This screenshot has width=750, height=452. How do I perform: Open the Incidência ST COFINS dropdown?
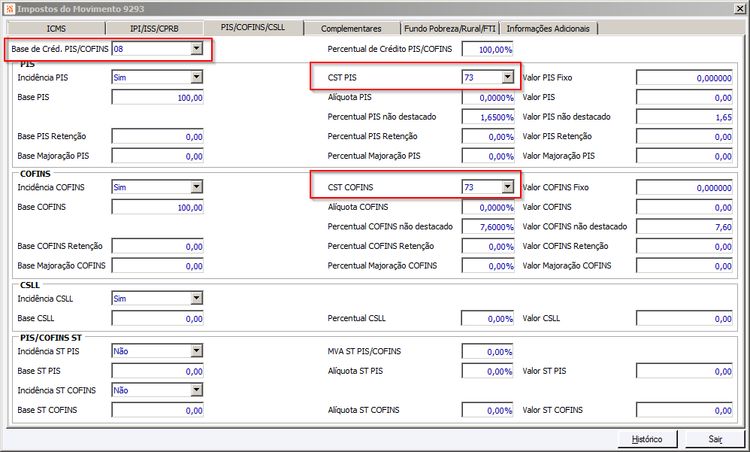pos(197,390)
